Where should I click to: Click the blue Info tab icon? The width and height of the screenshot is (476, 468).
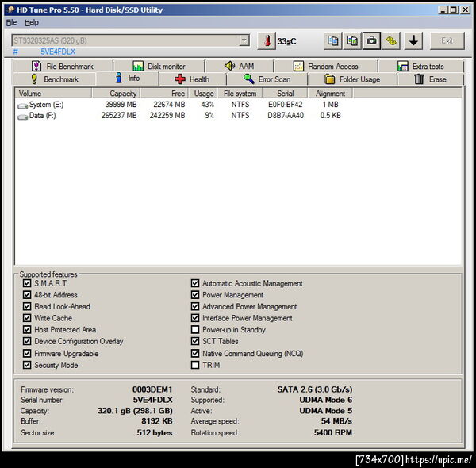click(x=119, y=78)
